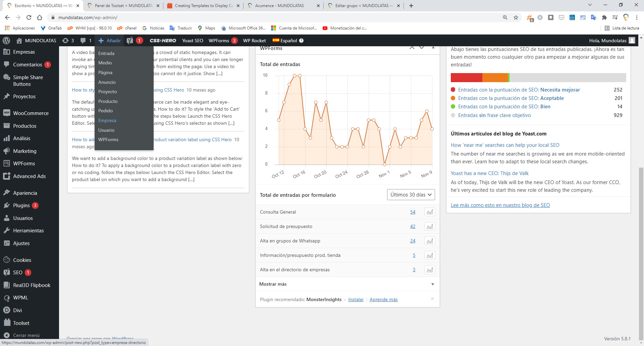The image size is (644, 346).
Task: Click the help icon next to Español
Action: [301, 41]
